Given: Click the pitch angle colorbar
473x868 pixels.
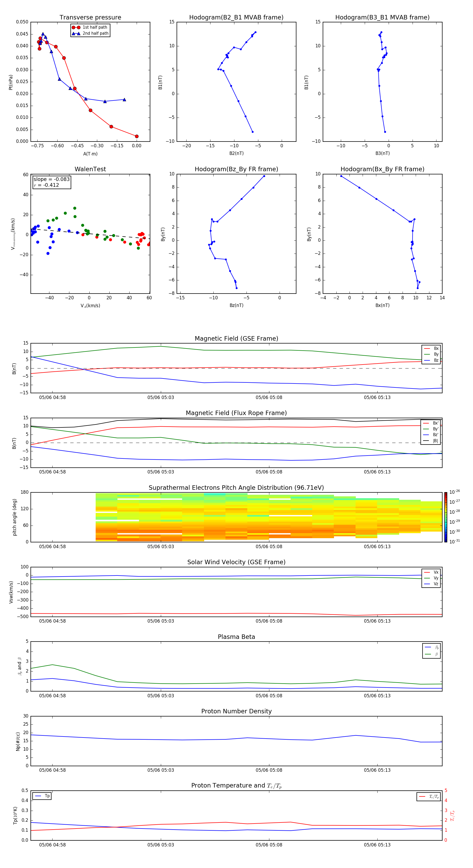Looking at the screenshot, I should [446, 517].
